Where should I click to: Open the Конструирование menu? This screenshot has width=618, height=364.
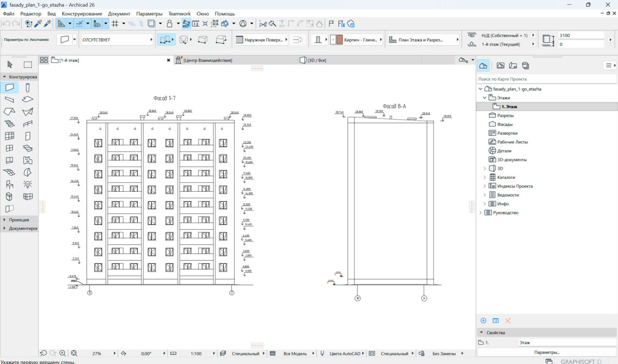click(82, 14)
